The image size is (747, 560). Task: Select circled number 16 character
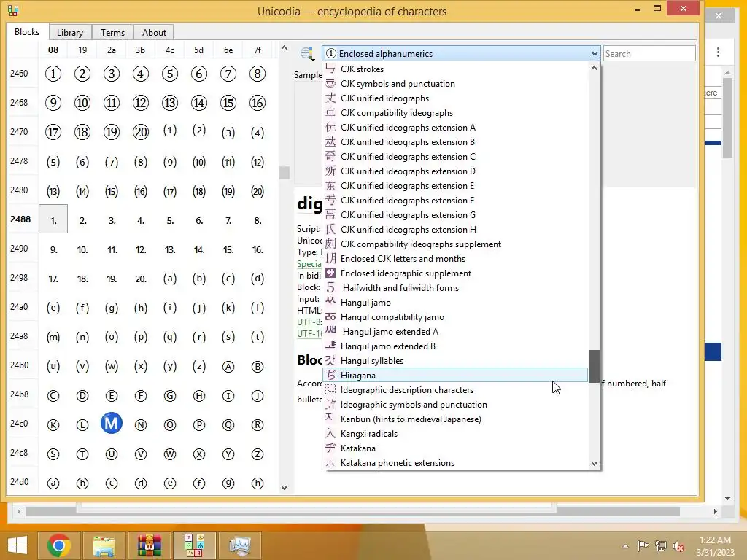pos(258,103)
